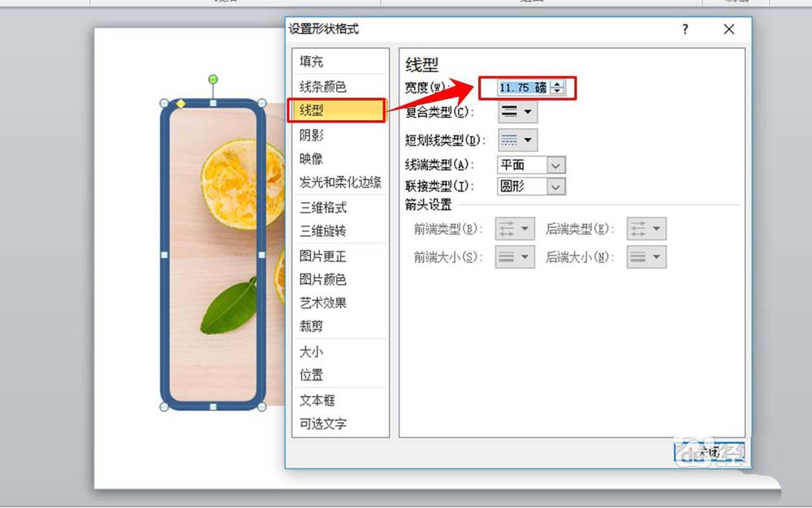Click the 关闭 (Close) button in the dialog
The width and height of the screenshot is (812, 508).
(709, 452)
